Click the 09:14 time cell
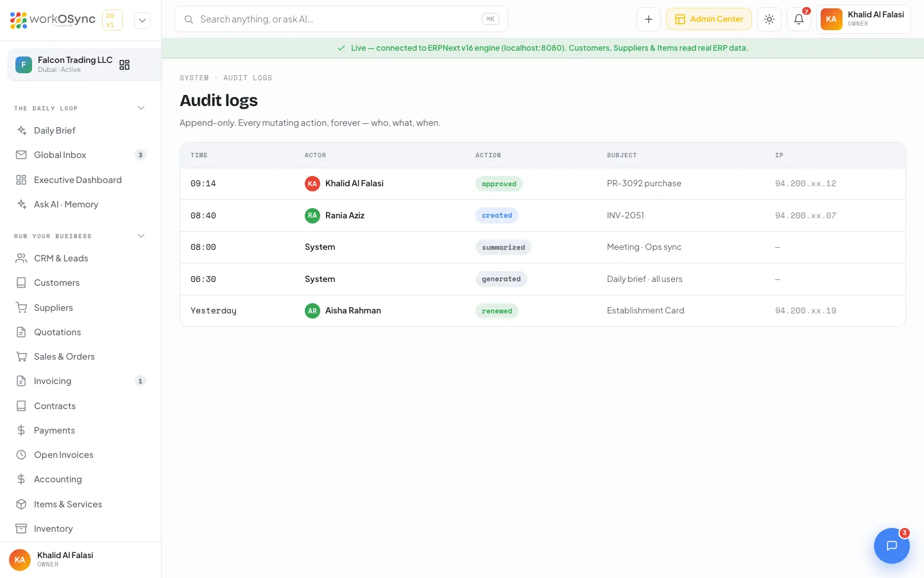Image resolution: width=924 pixels, height=578 pixels. (x=203, y=184)
